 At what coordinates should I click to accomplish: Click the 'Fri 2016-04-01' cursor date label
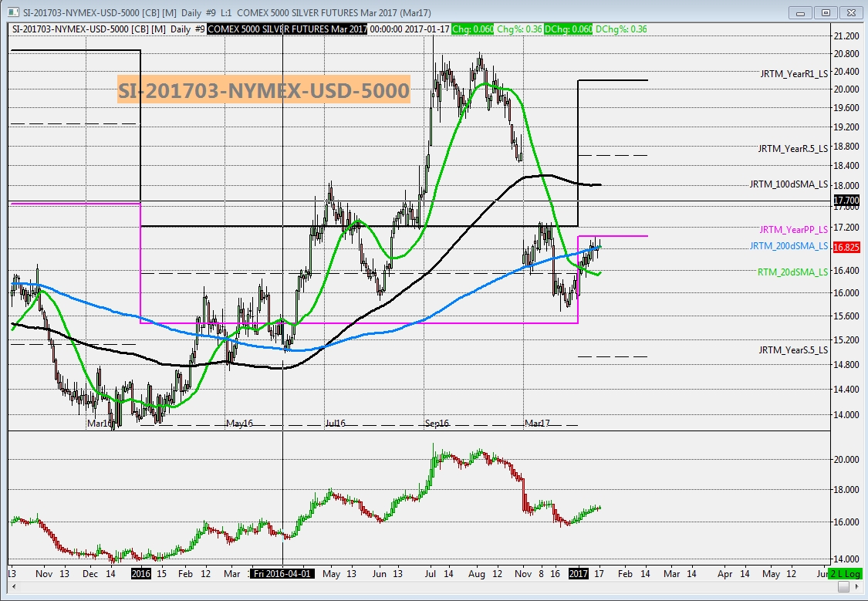pyautogui.click(x=282, y=574)
